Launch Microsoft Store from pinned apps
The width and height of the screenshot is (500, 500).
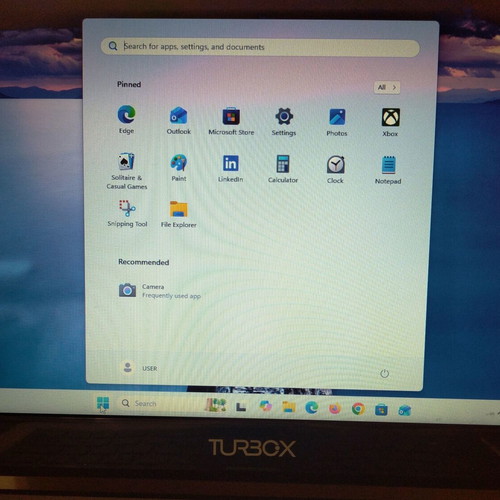pos(231,121)
